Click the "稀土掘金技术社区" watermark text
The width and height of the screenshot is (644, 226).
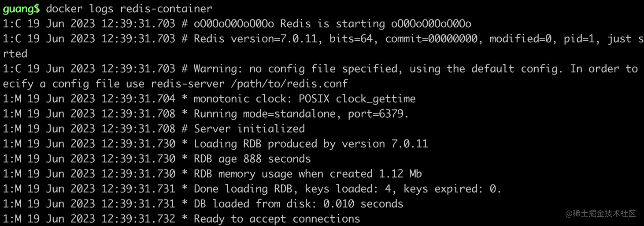pyautogui.click(x=603, y=214)
